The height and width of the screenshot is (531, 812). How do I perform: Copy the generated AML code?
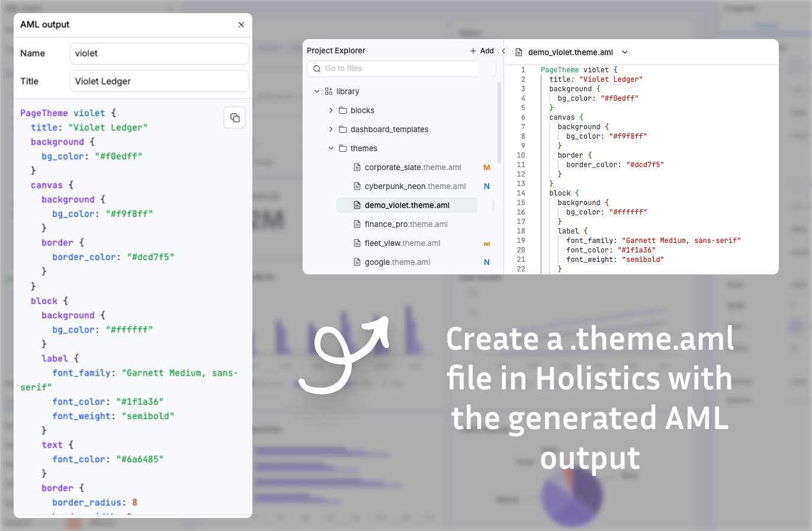[x=235, y=117]
